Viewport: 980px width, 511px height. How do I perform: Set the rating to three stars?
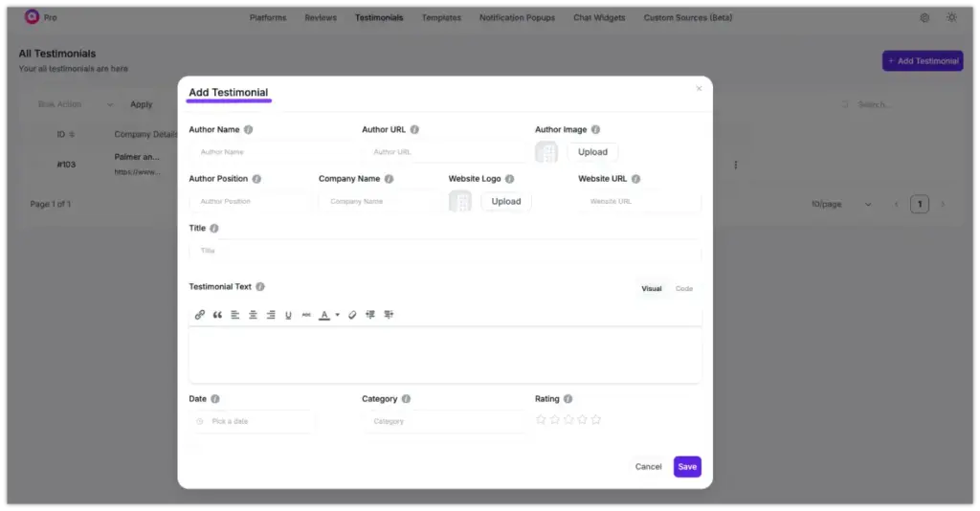click(568, 419)
